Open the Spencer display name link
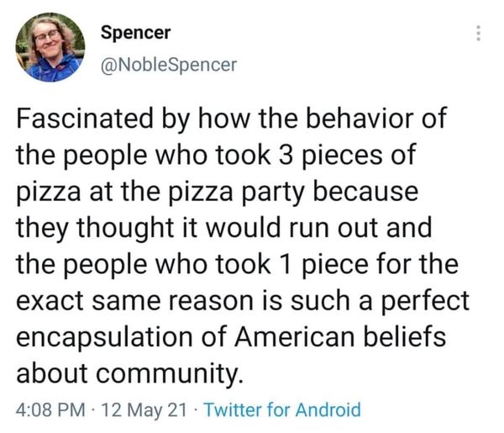 click(x=135, y=33)
